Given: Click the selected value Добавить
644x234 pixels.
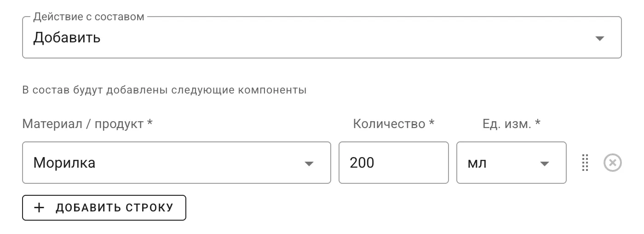Looking at the screenshot, I should coord(67,38).
